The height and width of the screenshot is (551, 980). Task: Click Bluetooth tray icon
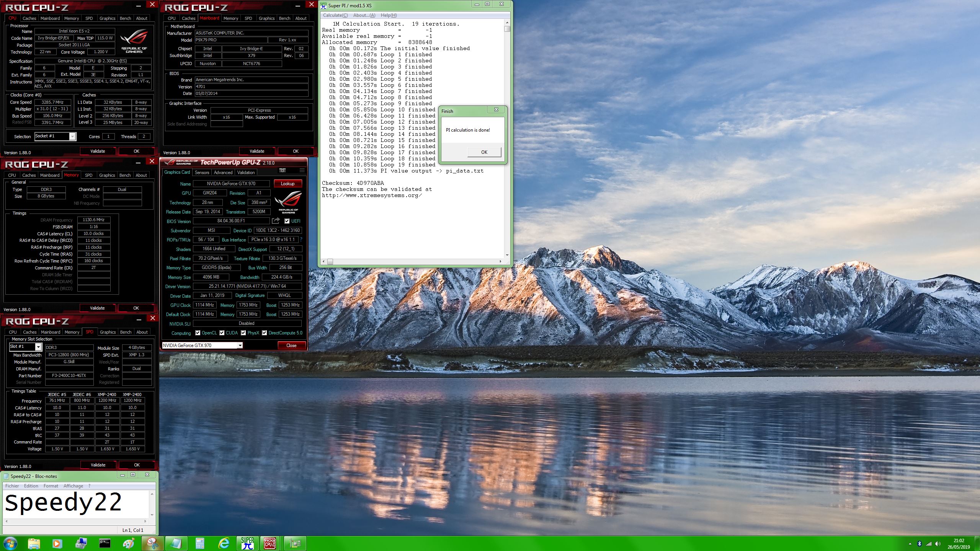pyautogui.click(x=920, y=544)
